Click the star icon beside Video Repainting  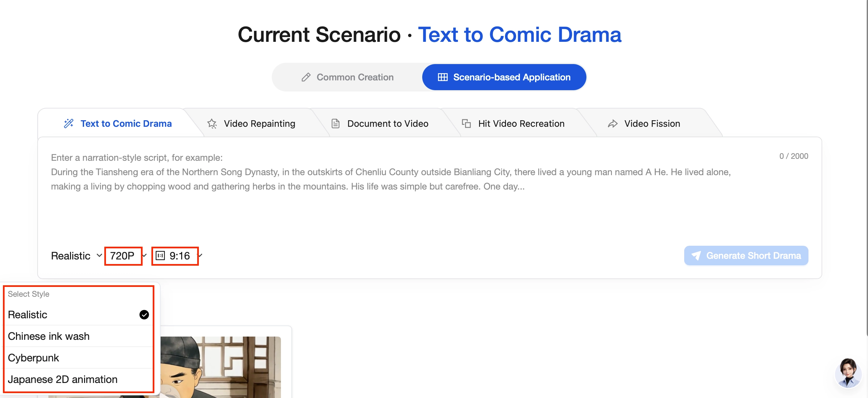[212, 124]
